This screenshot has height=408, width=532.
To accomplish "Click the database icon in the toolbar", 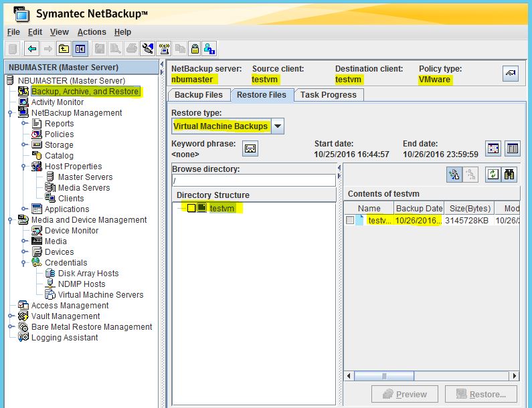I will 13,49.
